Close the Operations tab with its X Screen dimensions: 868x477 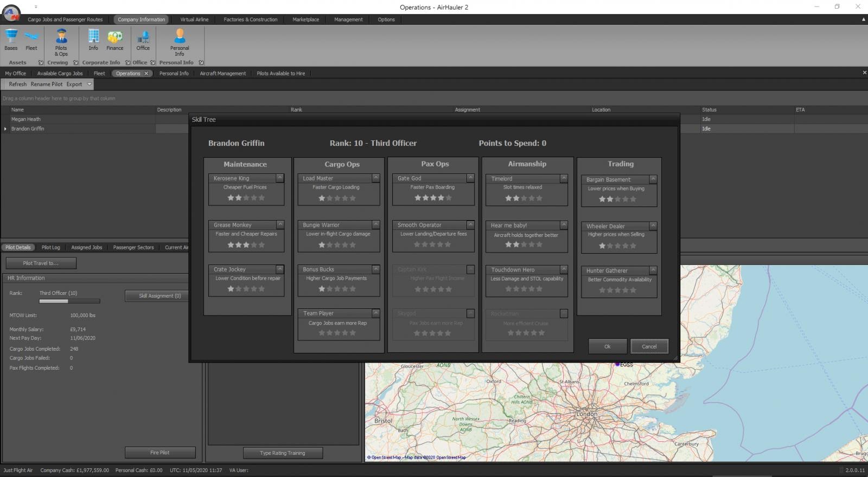[146, 73]
